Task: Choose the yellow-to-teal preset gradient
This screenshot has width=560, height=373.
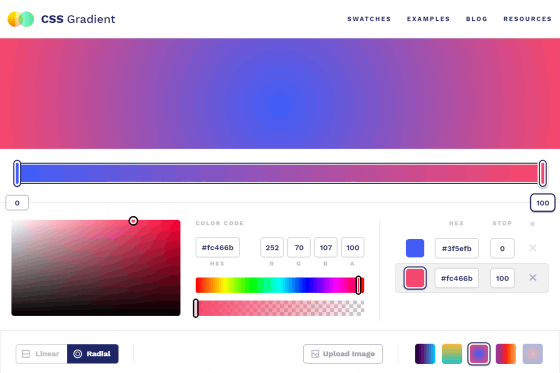Action: (x=452, y=354)
